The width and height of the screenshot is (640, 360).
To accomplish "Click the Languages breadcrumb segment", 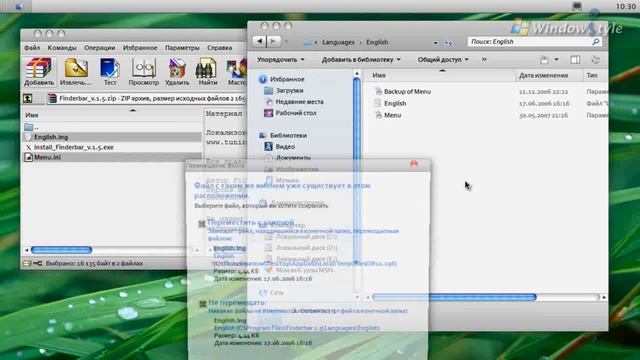I will [338, 42].
